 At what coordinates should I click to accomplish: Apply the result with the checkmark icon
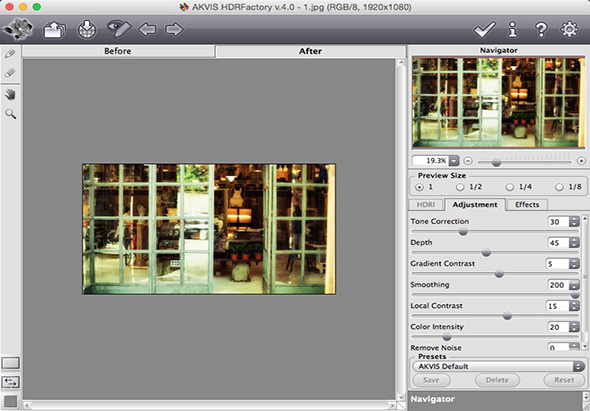coord(485,29)
